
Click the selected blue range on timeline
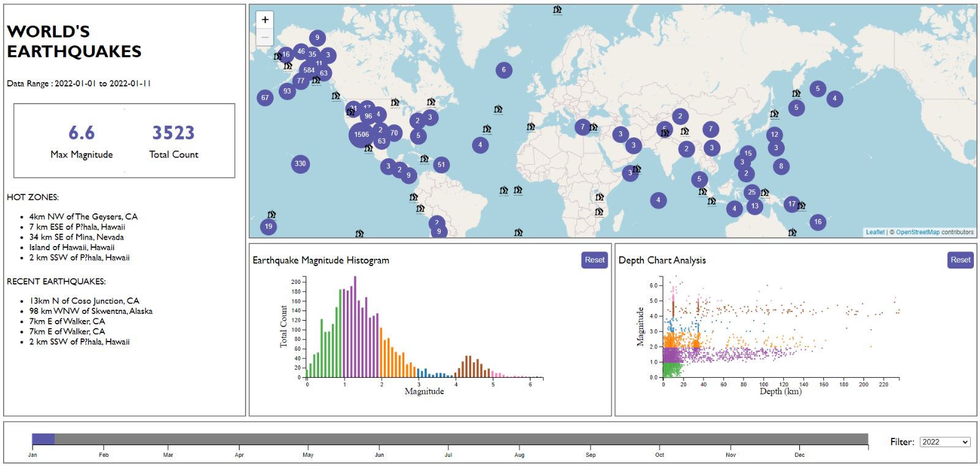[x=43, y=439]
